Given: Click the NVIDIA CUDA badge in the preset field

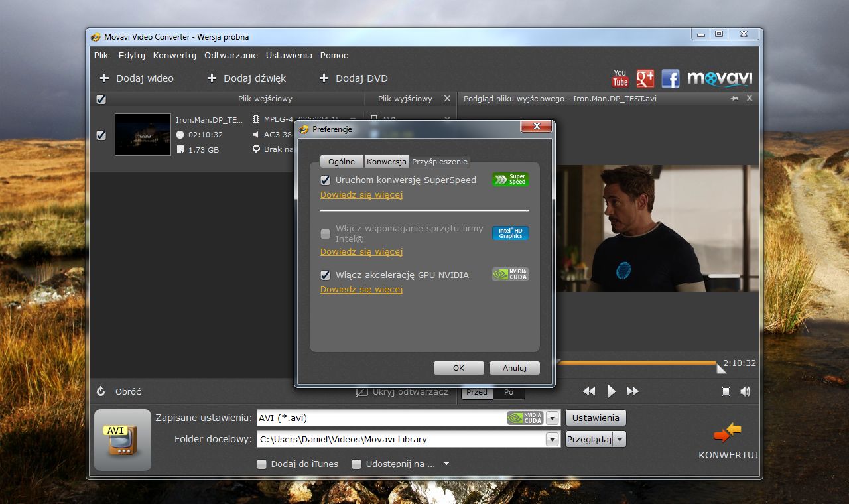Looking at the screenshot, I should [525, 418].
